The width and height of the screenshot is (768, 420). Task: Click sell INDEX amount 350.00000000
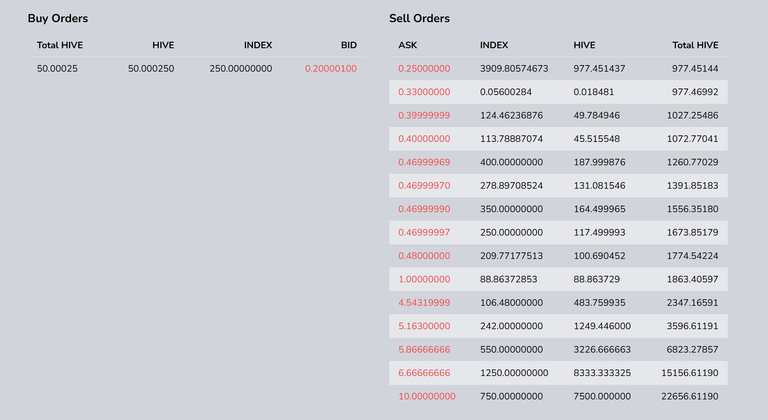(511, 209)
